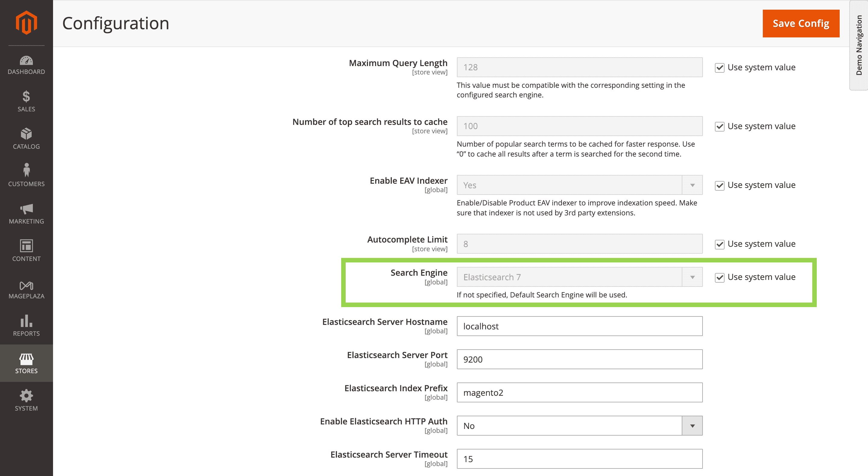Click the EAV indexer description note
868x476 pixels.
(x=577, y=208)
